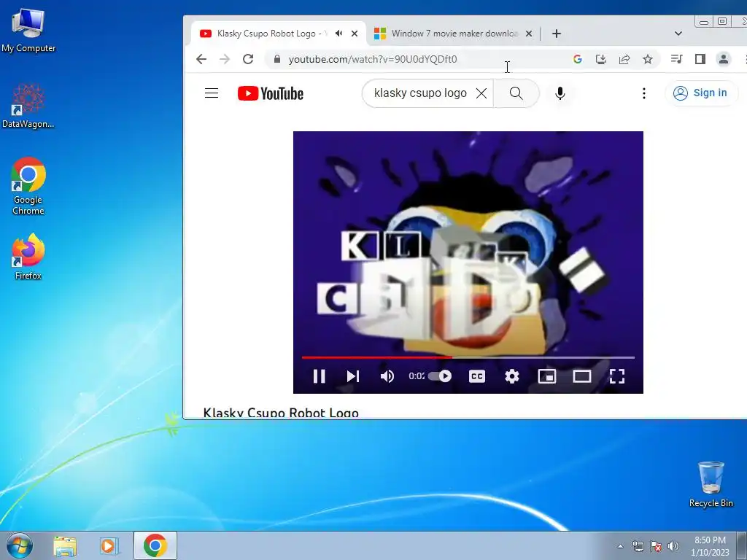Viewport: 747px width, 560px height.
Task: Select the DataWagon desktop shortcut
Action: [28, 106]
